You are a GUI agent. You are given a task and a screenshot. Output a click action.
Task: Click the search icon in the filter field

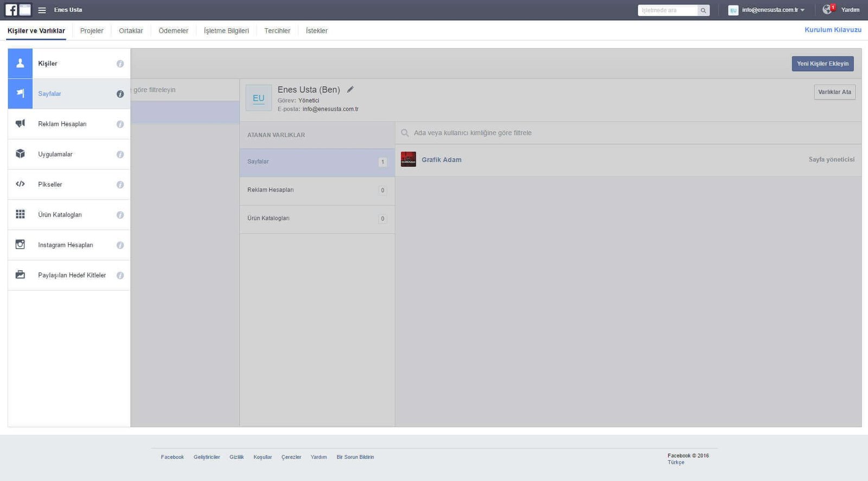click(x=405, y=133)
